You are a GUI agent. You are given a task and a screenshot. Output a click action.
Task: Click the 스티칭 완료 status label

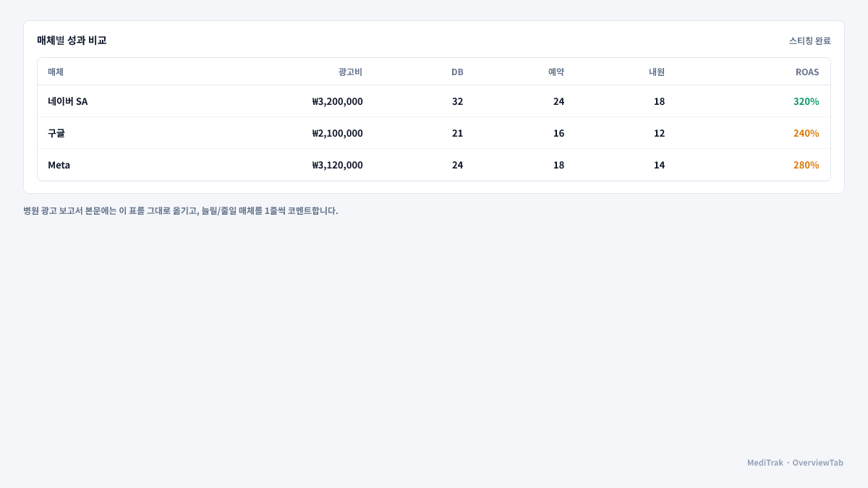click(x=810, y=40)
